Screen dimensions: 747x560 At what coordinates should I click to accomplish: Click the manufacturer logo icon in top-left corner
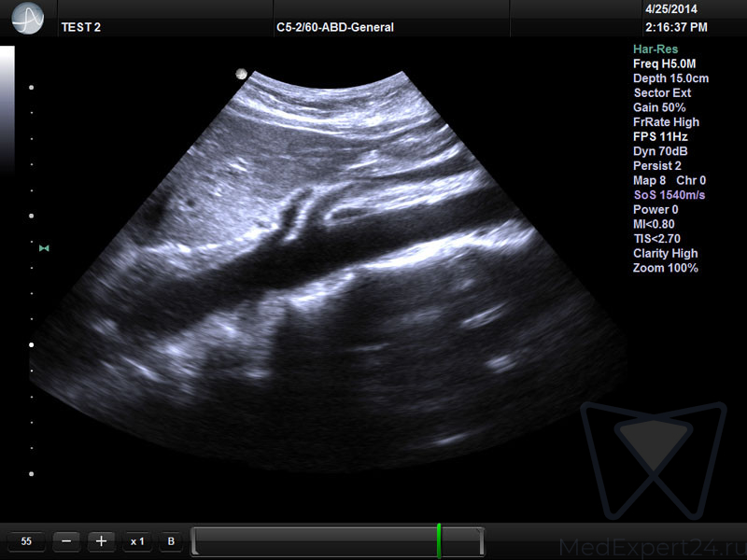coord(30,18)
